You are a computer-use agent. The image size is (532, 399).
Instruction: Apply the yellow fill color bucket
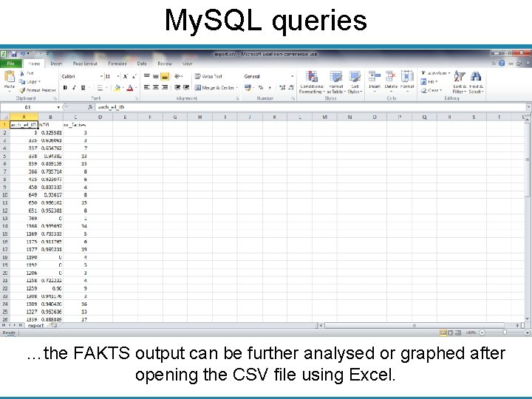coord(117,88)
